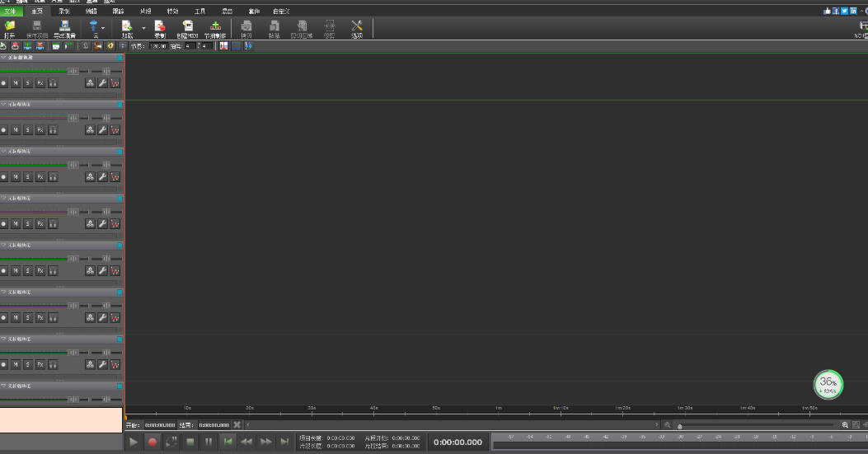Screen dimensions: 868x454
Task: Click three-circles icon on seventh track
Action: point(90,365)
